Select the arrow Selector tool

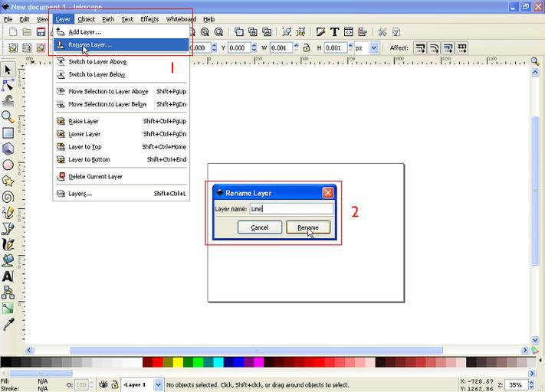[8, 70]
